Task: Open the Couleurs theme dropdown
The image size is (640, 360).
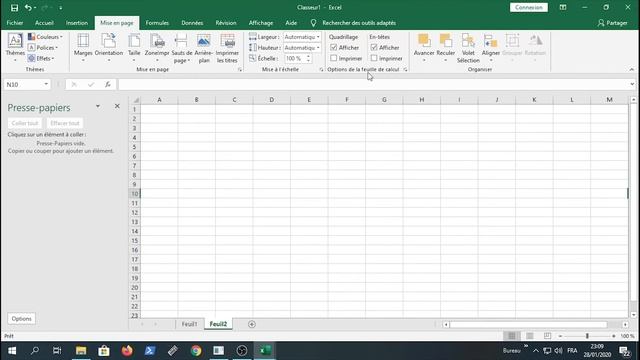Action: (x=45, y=37)
